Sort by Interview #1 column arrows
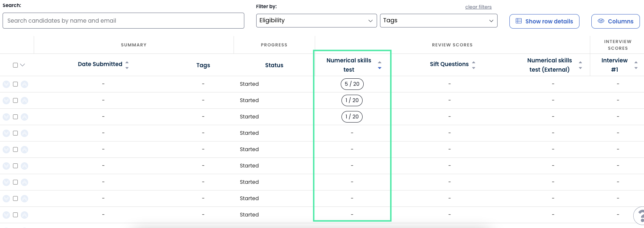The height and width of the screenshot is (228, 644). pos(636,65)
